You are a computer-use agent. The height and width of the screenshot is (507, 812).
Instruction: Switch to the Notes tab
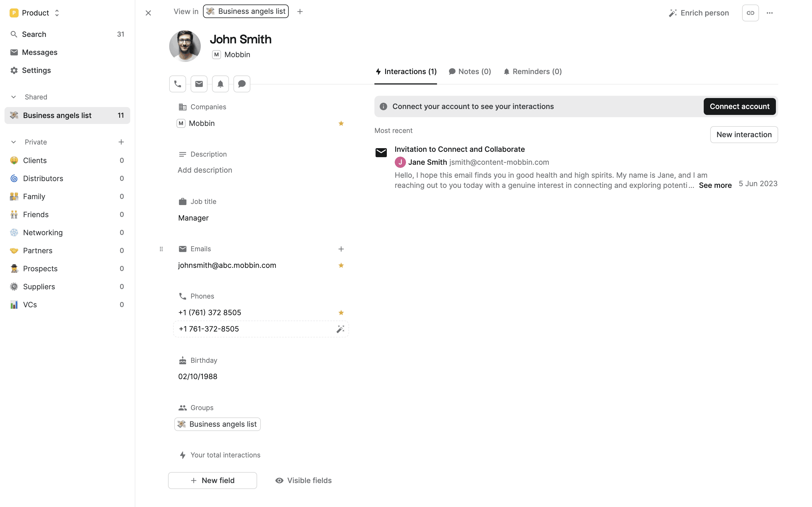(x=470, y=72)
